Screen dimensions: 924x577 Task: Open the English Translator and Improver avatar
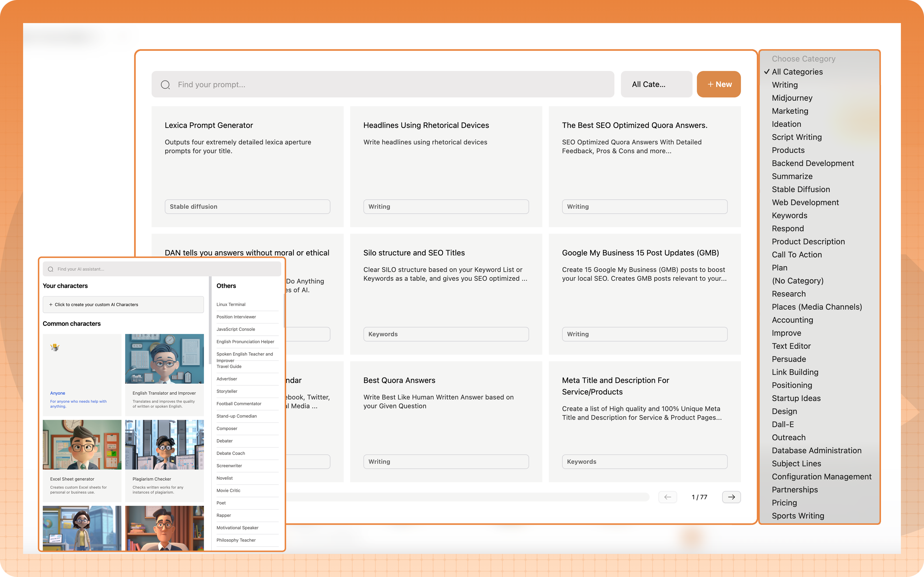point(164,359)
